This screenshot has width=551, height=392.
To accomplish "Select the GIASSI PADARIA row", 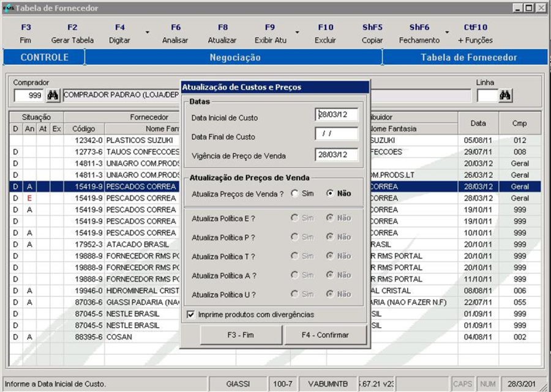I will tap(275, 302).
